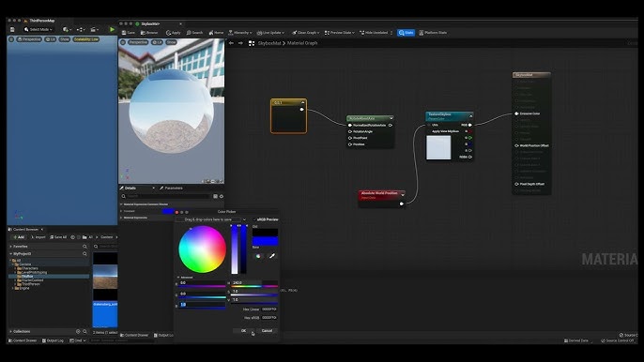Click the Hex Linear input field

269,309
